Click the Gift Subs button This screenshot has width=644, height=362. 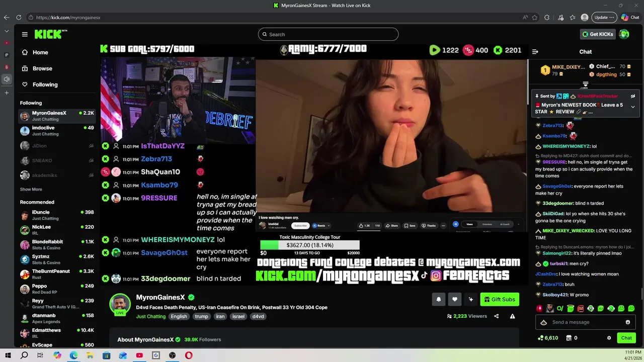(x=500, y=299)
